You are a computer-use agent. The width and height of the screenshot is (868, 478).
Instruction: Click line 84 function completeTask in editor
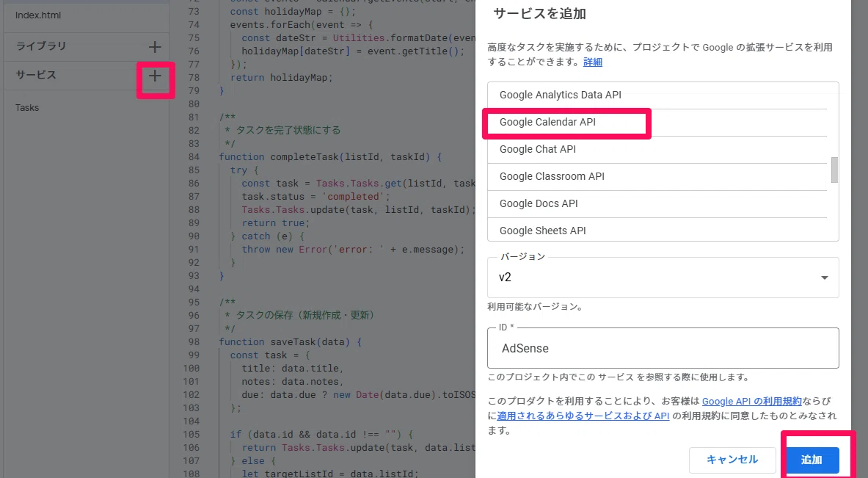330,156
